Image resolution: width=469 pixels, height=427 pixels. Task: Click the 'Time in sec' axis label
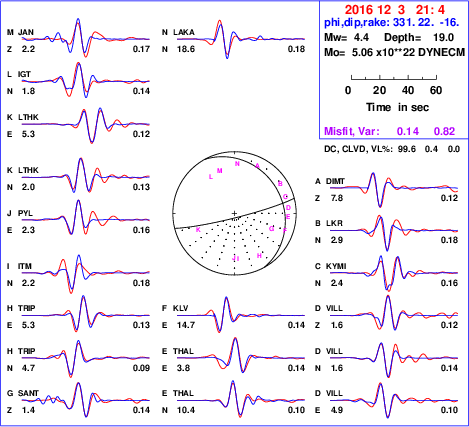click(397, 107)
